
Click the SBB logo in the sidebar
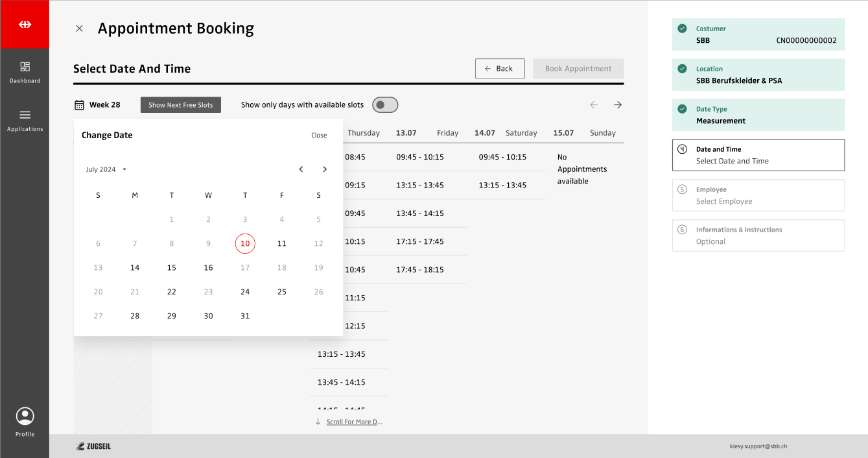coord(25,25)
